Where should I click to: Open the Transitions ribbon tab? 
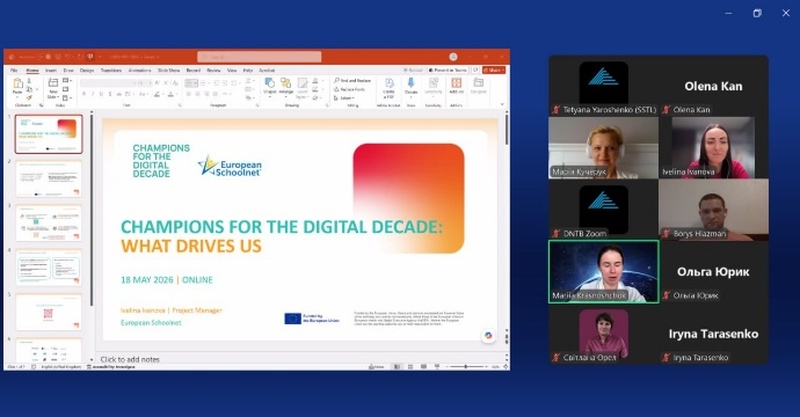pyautogui.click(x=111, y=70)
